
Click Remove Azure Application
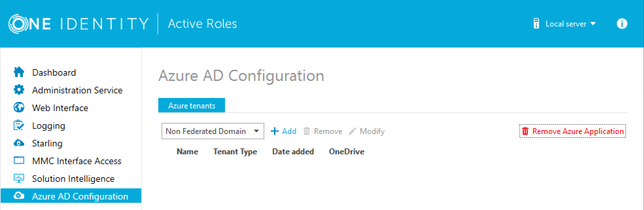pyautogui.click(x=573, y=131)
